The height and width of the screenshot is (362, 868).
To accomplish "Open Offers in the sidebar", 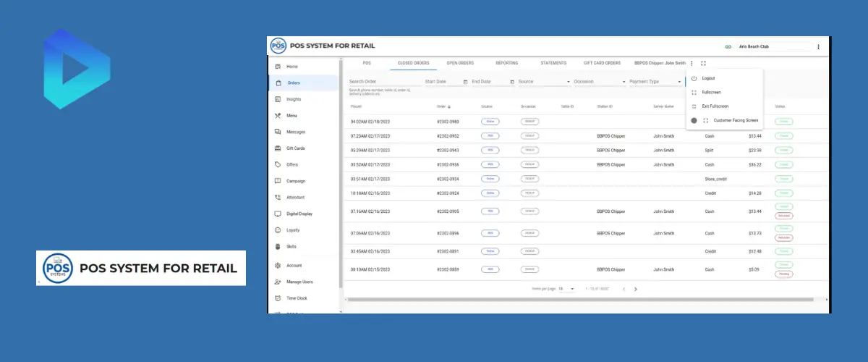I will click(302, 164).
